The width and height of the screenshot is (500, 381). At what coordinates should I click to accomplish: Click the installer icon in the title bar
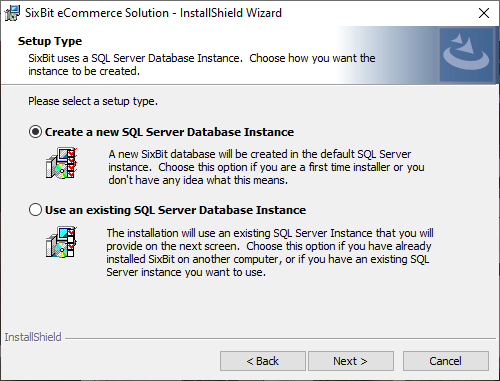pos(12,13)
